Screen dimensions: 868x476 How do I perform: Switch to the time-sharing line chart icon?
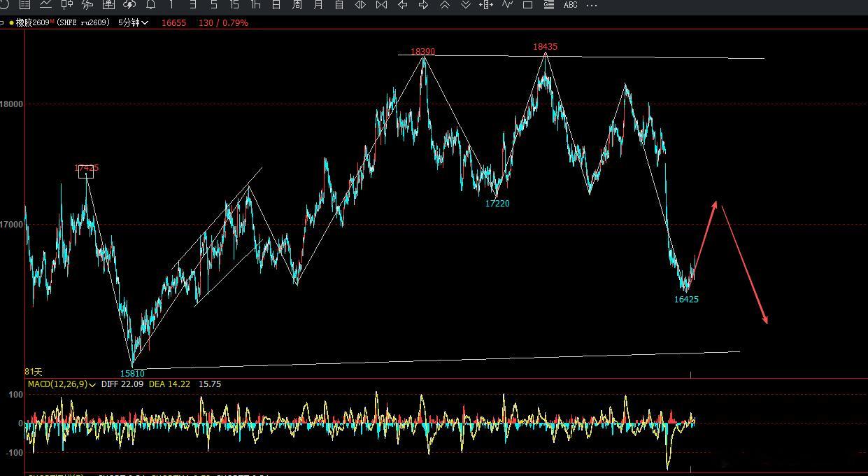[45, 5]
